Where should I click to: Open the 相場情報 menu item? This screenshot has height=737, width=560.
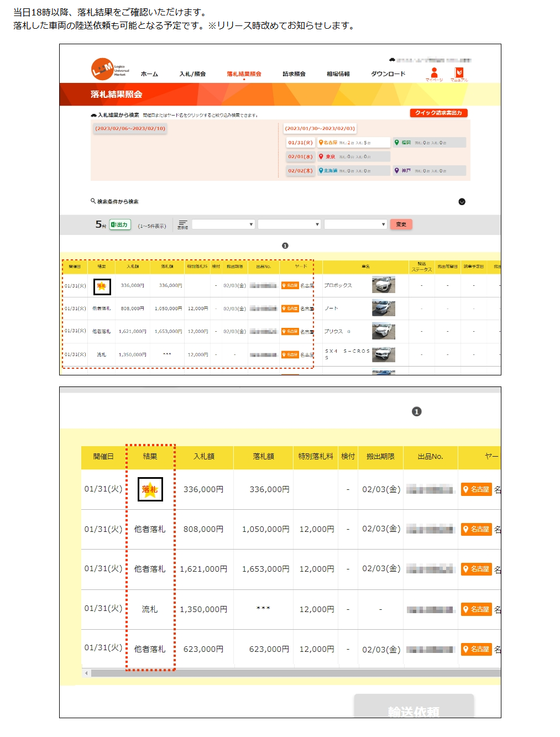[x=338, y=74]
